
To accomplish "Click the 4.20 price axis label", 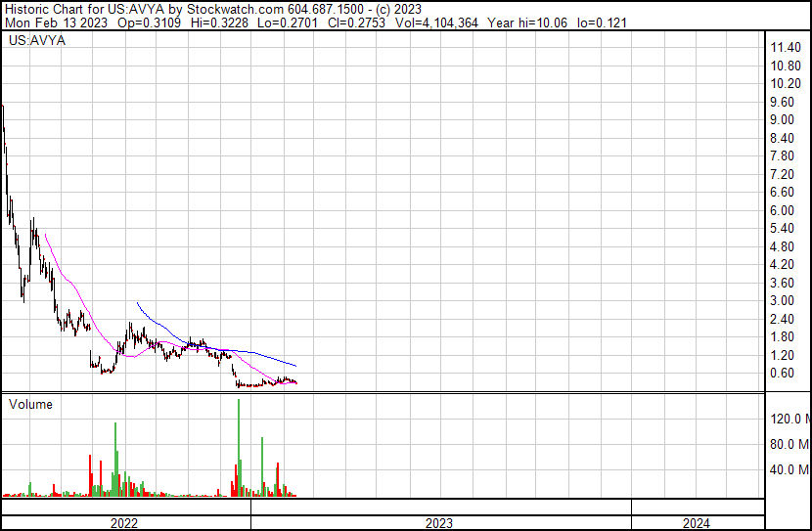I will pos(782,264).
